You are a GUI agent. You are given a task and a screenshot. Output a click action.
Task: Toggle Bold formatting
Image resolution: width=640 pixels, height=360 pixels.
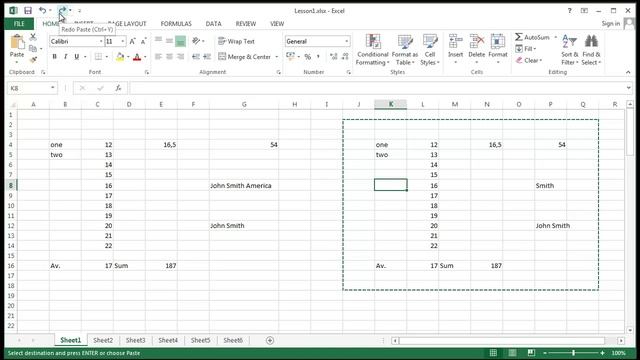click(x=54, y=57)
